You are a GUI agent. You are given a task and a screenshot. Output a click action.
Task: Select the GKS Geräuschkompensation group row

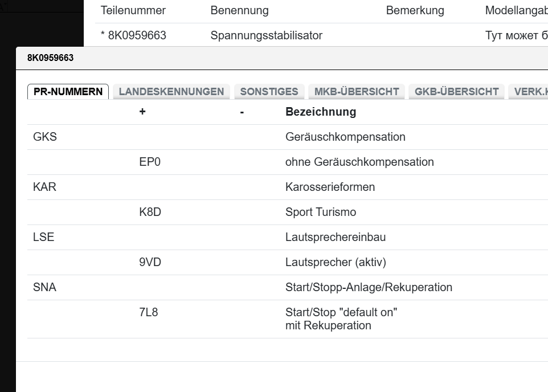click(x=45, y=137)
